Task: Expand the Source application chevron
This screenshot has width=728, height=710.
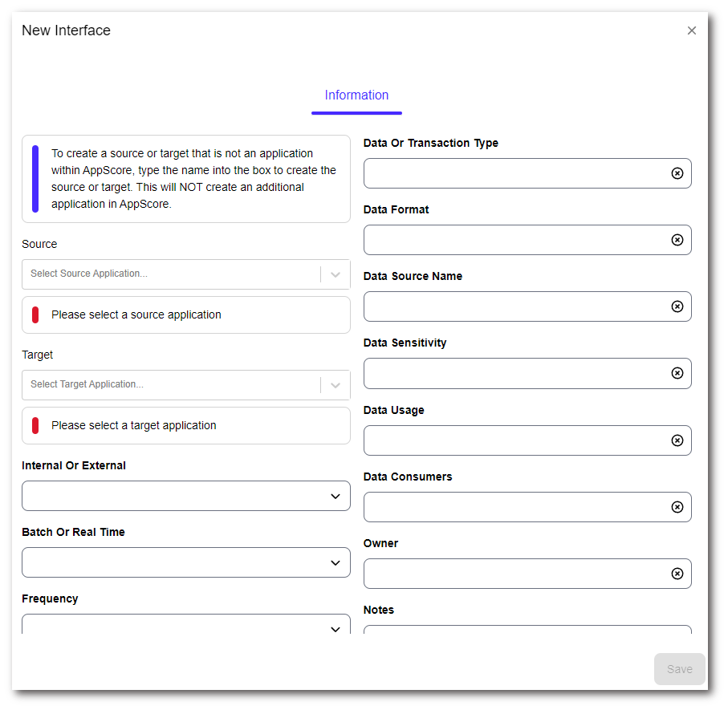Action: click(x=336, y=274)
